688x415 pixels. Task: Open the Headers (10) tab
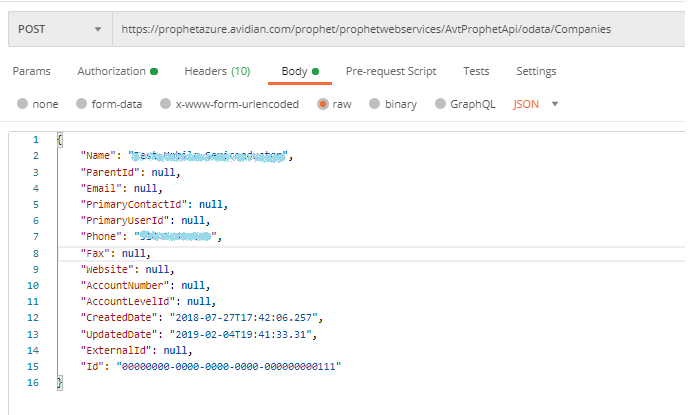pos(217,71)
